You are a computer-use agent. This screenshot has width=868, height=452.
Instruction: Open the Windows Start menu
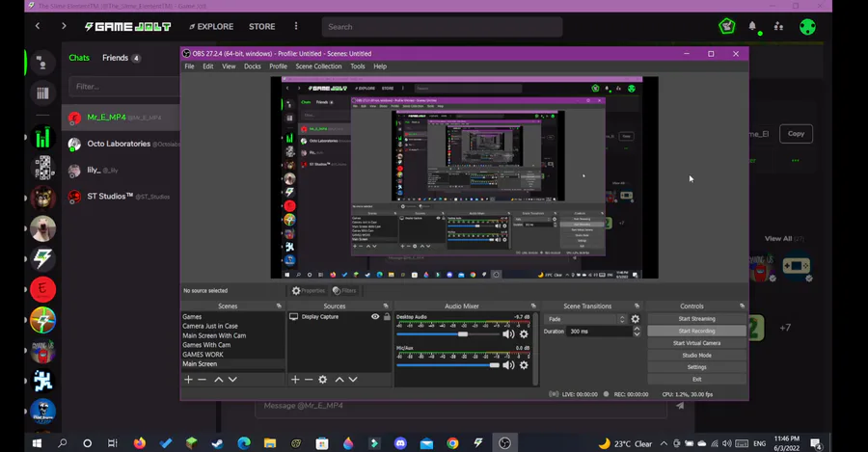tap(37, 443)
